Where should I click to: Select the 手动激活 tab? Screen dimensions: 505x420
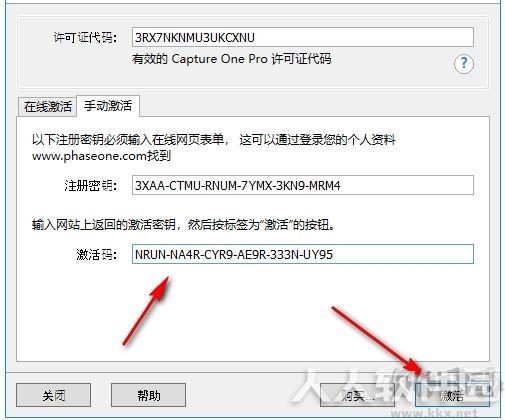(x=108, y=106)
